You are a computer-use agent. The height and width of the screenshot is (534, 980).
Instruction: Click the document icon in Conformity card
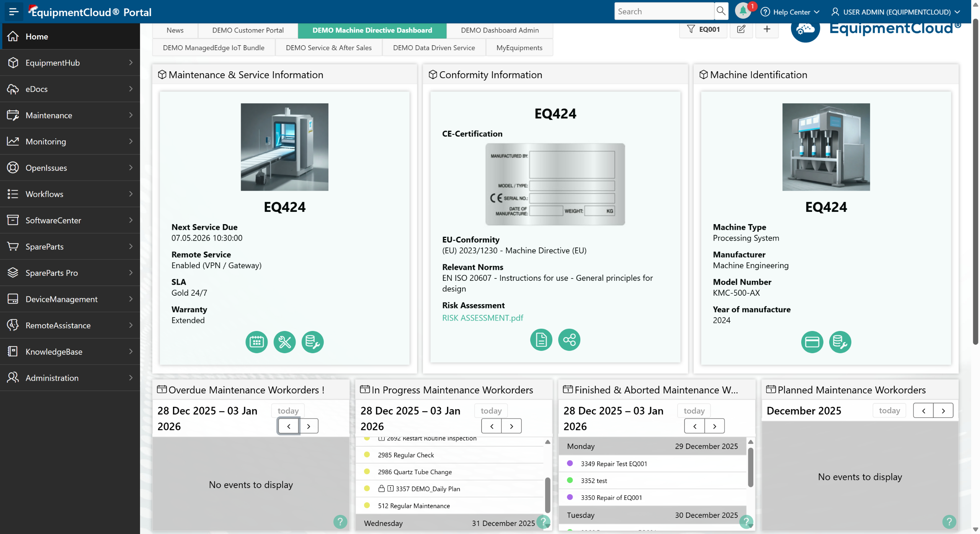pos(541,339)
